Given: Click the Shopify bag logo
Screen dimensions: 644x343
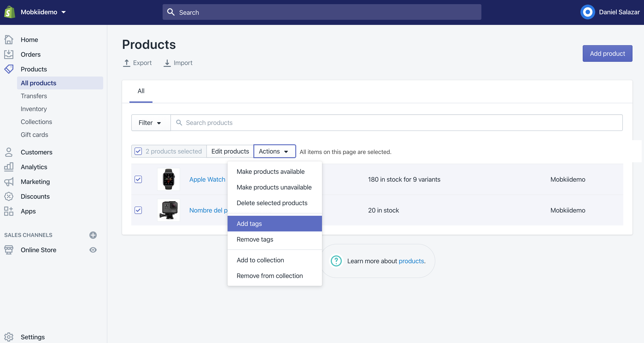Looking at the screenshot, I should [x=9, y=12].
